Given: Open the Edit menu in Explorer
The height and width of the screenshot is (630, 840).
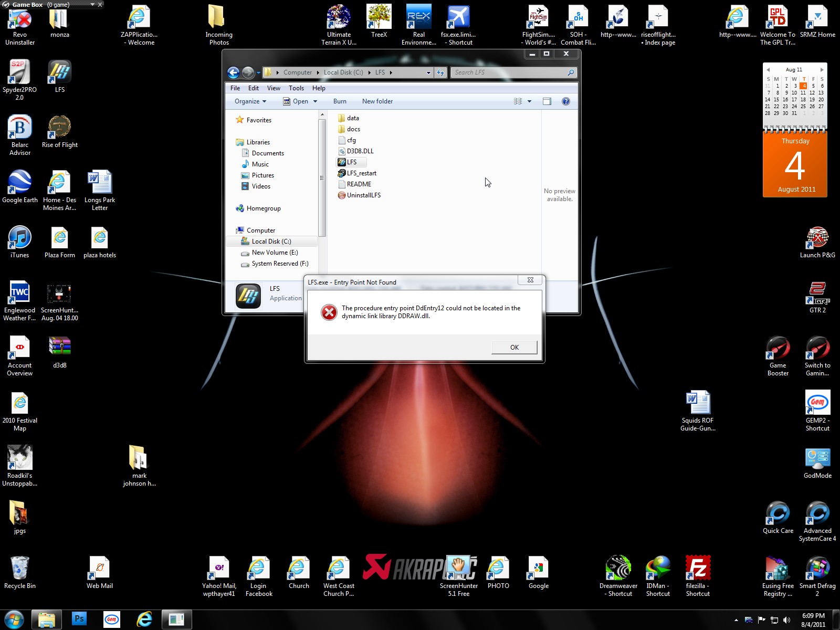Looking at the screenshot, I should [x=254, y=88].
